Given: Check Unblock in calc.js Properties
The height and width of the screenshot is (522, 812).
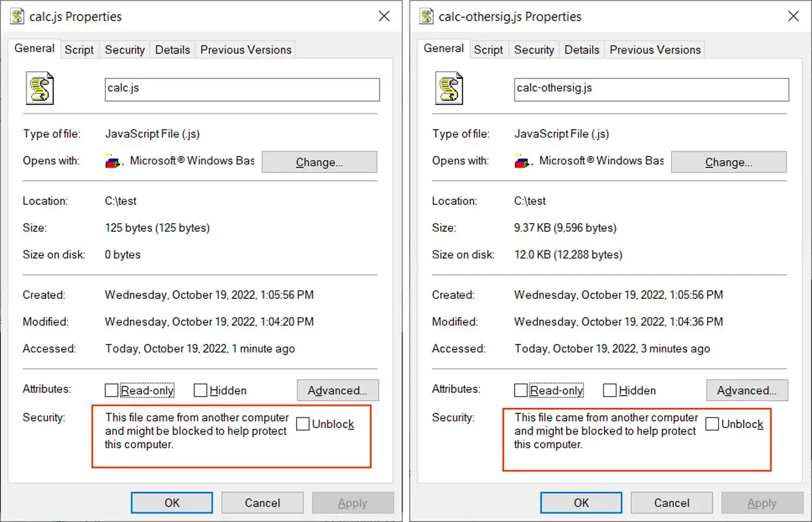Looking at the screenshot, I should coord(303,424).
